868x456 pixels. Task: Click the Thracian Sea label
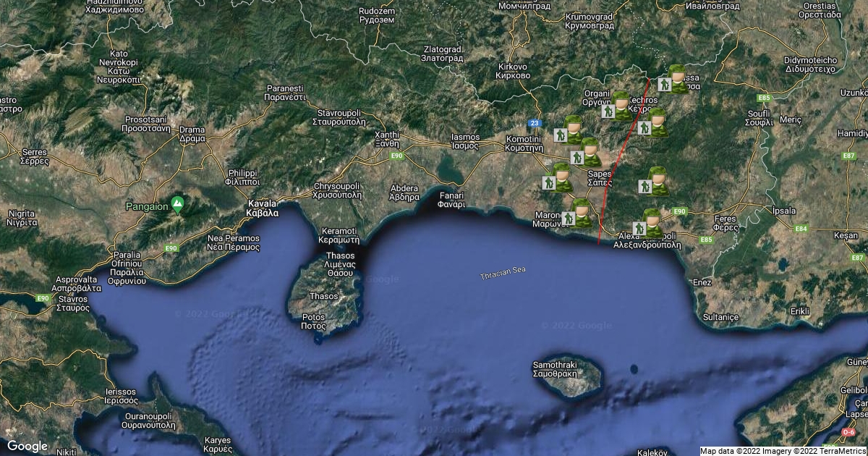[x=503, y=274]
